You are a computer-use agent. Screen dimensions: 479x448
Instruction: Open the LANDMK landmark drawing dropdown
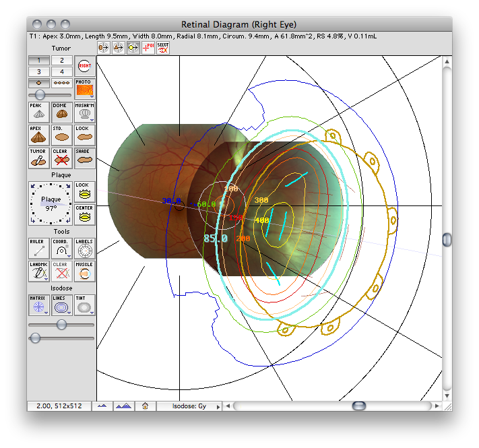(x=39, y=271)
